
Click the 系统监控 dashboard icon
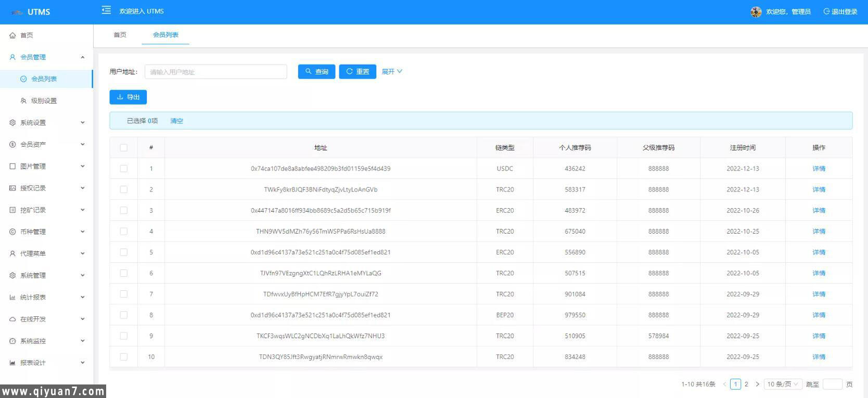12,341
